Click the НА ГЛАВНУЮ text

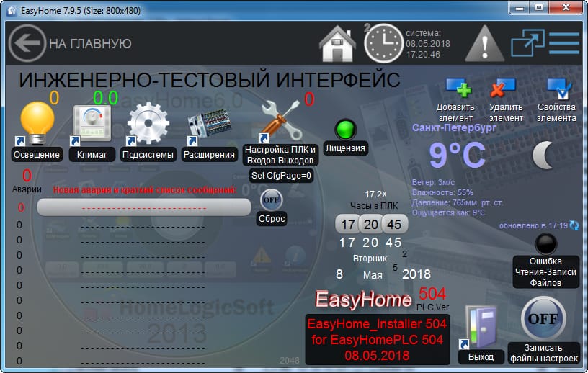90,44
